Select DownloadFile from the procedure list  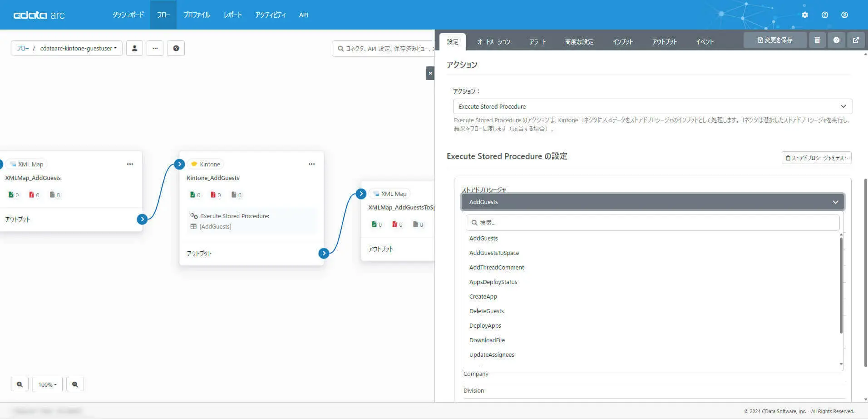(x=487, y=340)
